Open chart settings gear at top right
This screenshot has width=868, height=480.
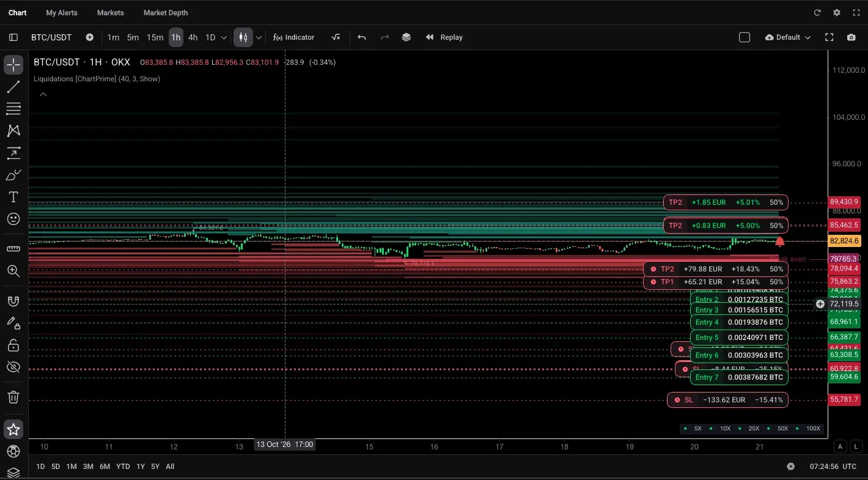pos(837,12)
